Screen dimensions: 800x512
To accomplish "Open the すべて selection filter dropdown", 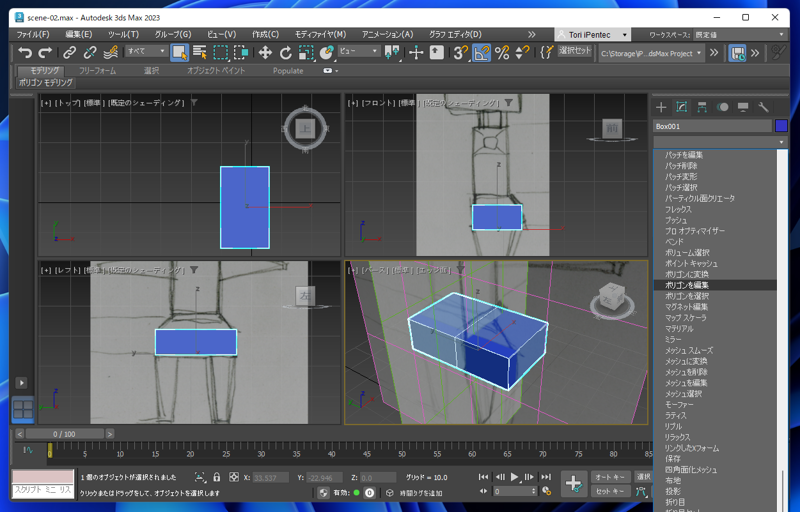I will point(146,51).
